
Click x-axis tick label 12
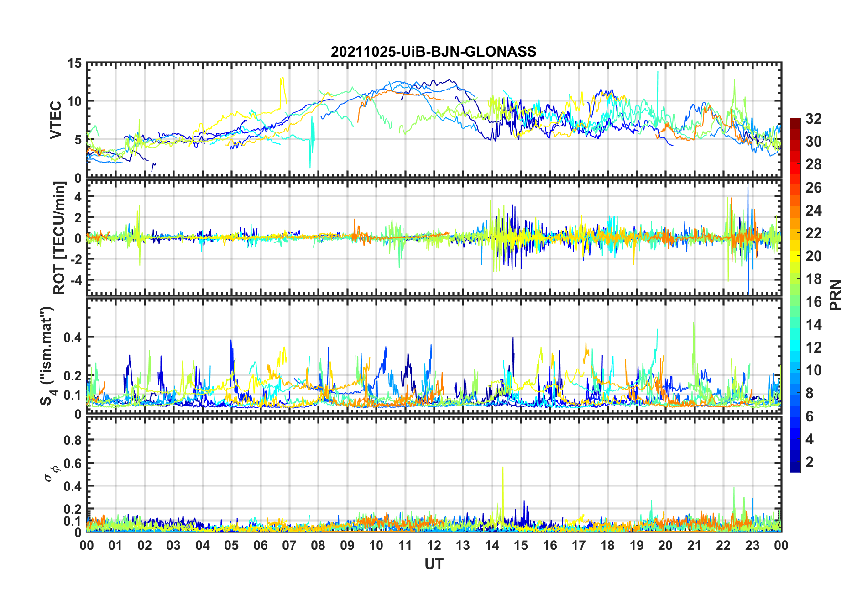coord(434,546)
